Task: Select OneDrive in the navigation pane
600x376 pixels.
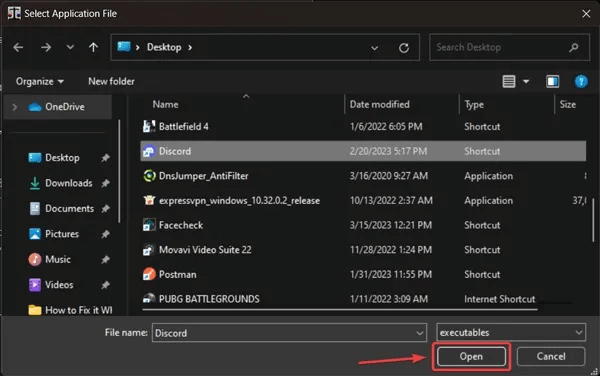Action: (x=57, y=107)
